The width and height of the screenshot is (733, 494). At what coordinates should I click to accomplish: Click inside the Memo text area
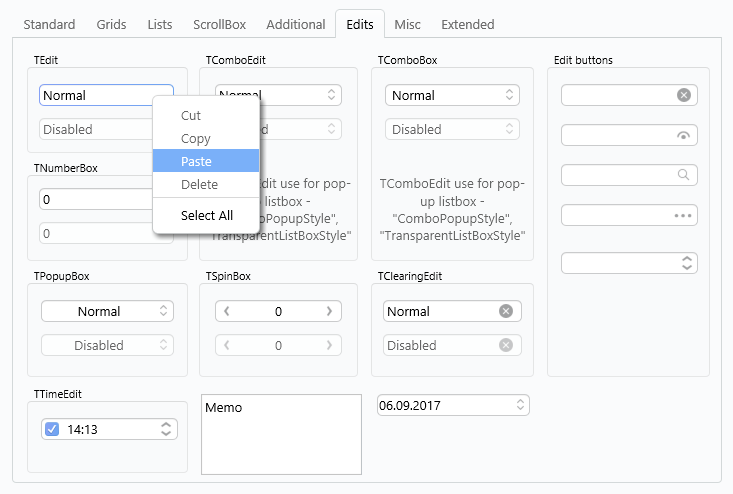pos(281,435)
